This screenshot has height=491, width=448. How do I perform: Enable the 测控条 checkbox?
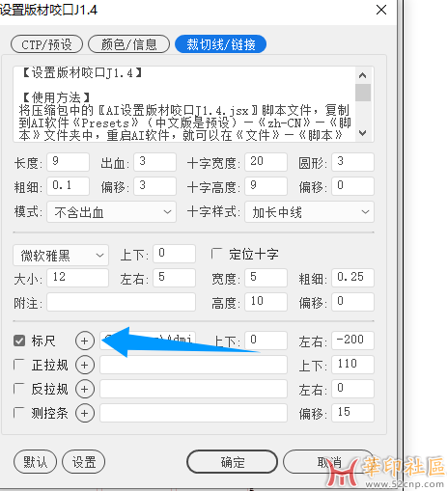(19, 413)
